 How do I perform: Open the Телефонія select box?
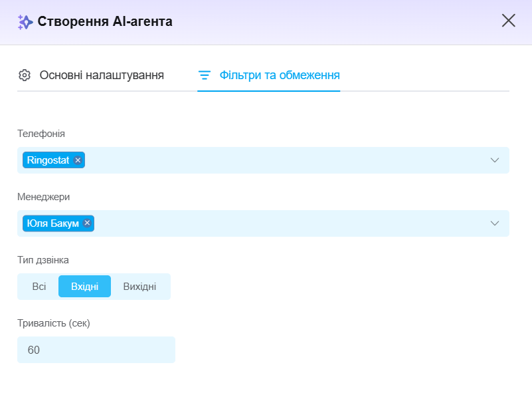(x=263, y=160)
